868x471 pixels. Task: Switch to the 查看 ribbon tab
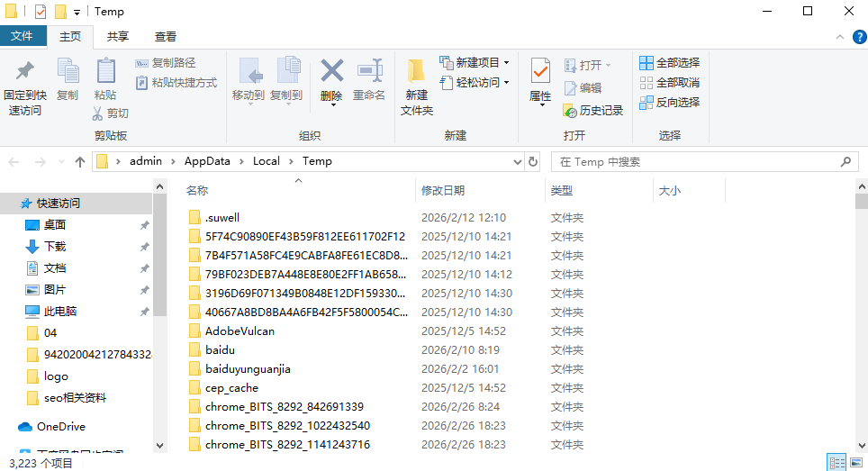[166, 36]
